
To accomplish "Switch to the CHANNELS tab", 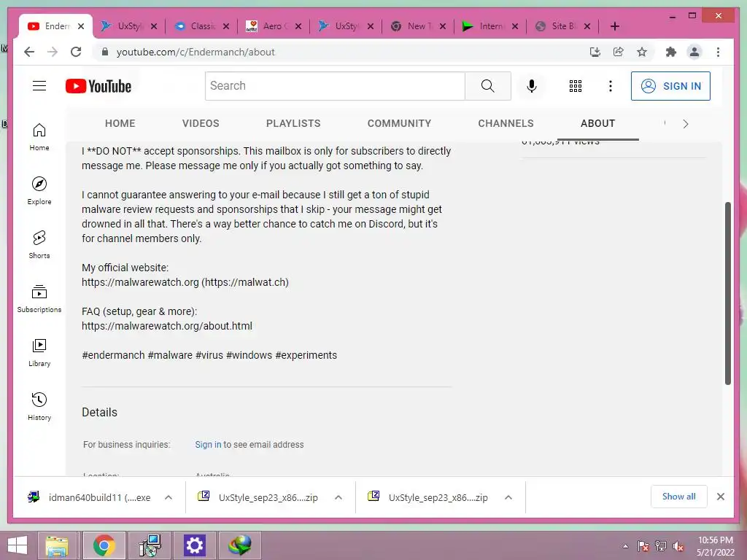I will pos(506,123).
